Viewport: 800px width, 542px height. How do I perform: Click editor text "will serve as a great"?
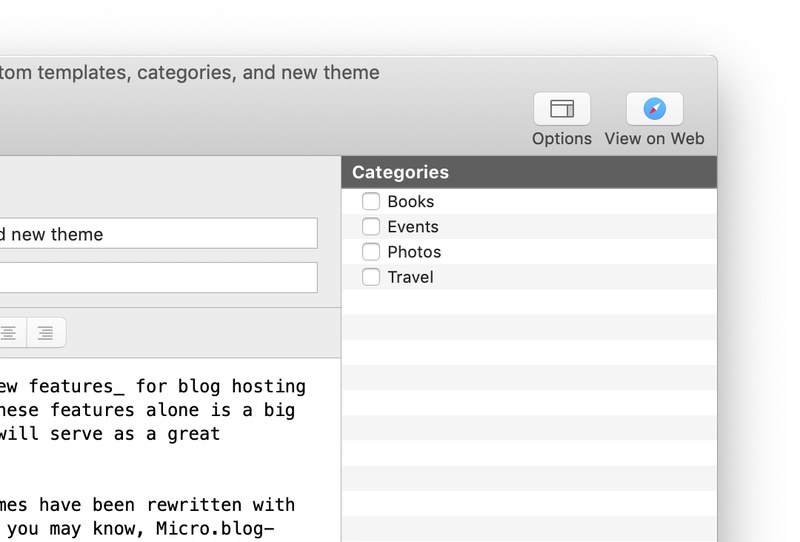pyautogui.click(x=110, y=434)
